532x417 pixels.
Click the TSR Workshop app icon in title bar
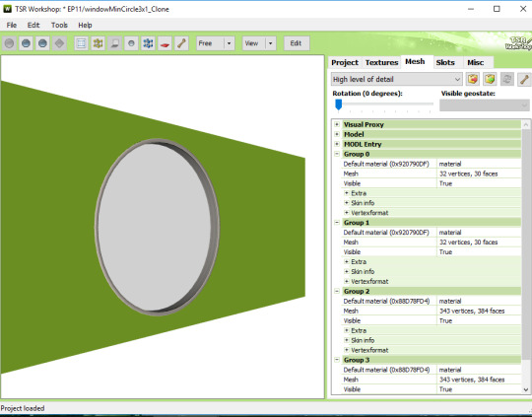click(7, 9)
